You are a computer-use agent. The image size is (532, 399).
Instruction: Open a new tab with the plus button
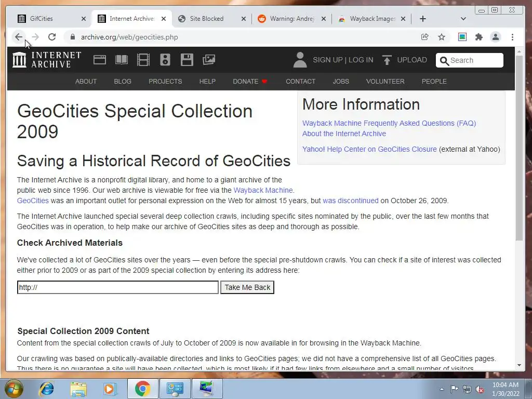click(x=423, y=19)
